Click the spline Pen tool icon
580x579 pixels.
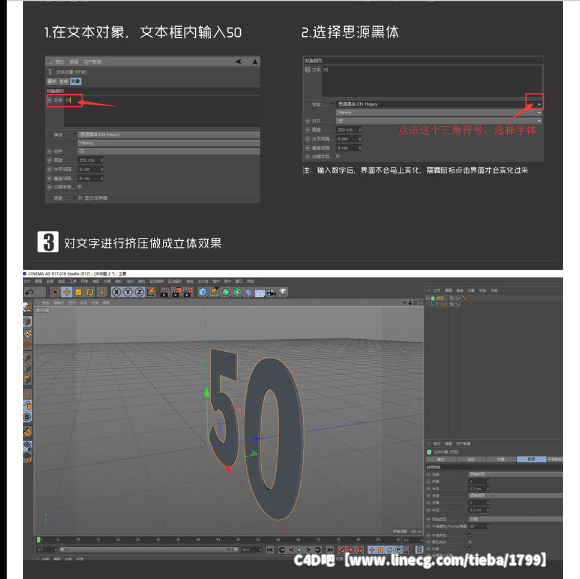click(x=214, y=292)
